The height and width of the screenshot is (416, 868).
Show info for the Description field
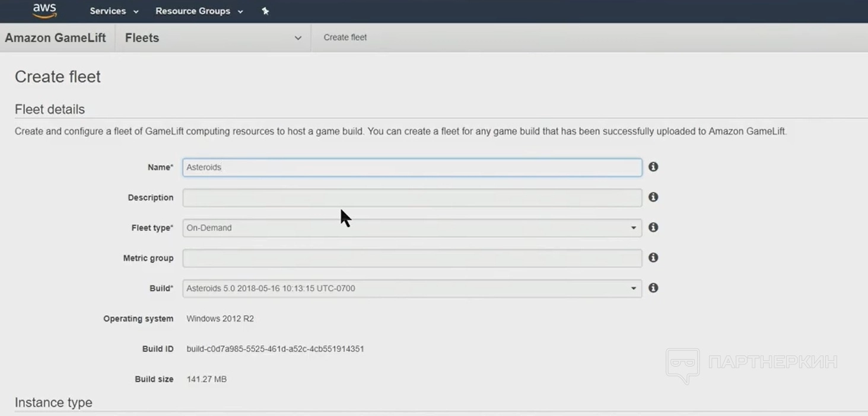click(x=653, y=197)
